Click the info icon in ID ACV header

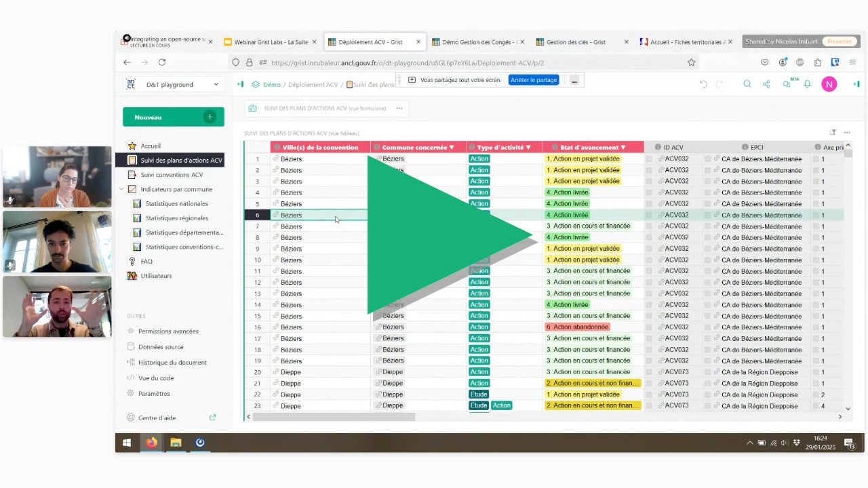click(x=658, y=147)
